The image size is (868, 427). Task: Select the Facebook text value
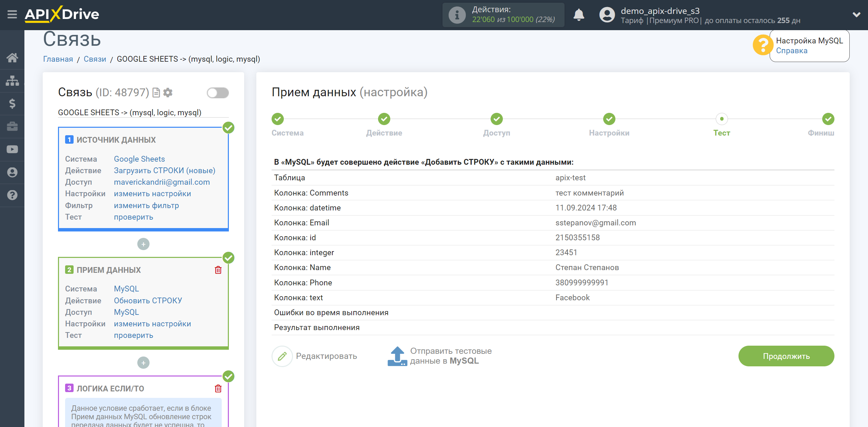[572, 298]
